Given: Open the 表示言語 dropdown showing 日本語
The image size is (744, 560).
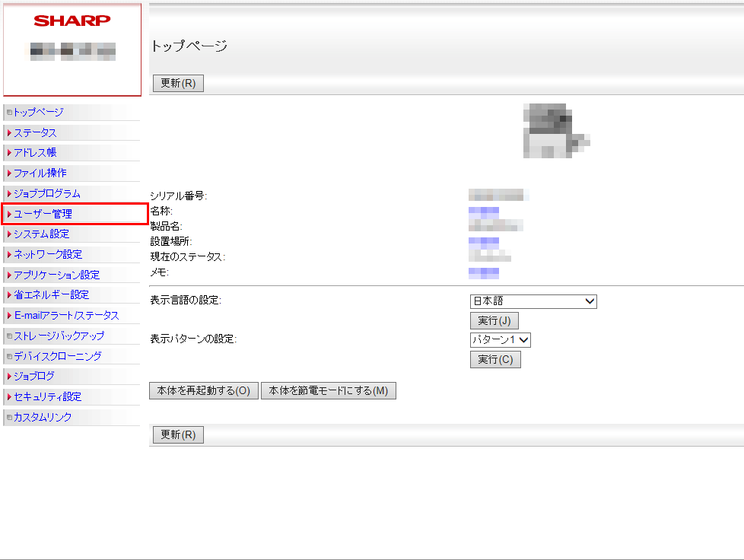Looking at the screenshot, I should [533, 301].
